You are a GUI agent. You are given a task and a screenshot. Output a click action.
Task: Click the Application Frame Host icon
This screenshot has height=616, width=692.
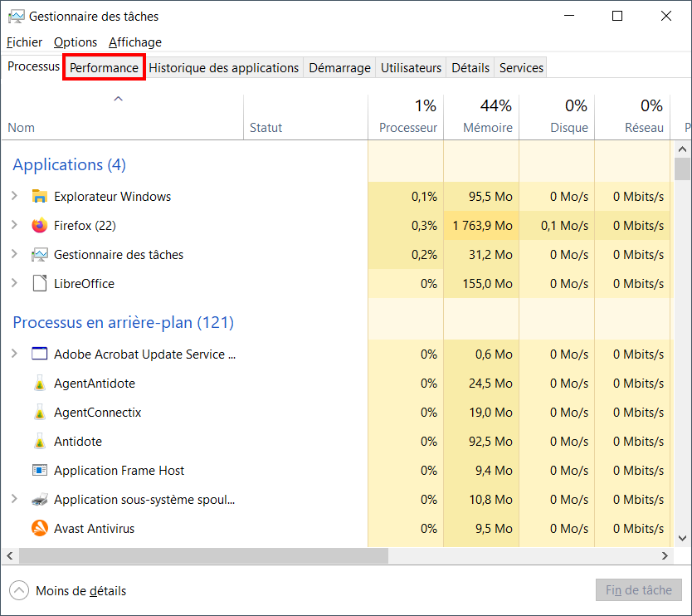[40, 470]
